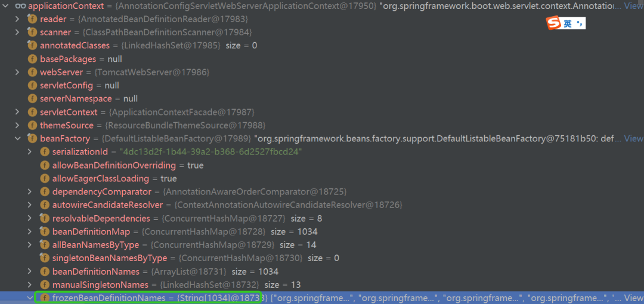This screenshot has height=304, width=644.
Task: Click the field icon for themeSource
Action: [32, 125]
